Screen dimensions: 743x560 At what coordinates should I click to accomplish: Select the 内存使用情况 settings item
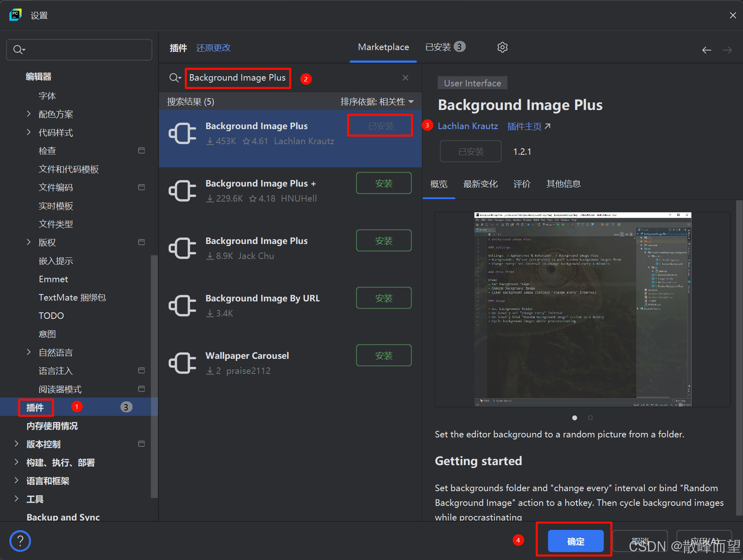tap(52, 426)
